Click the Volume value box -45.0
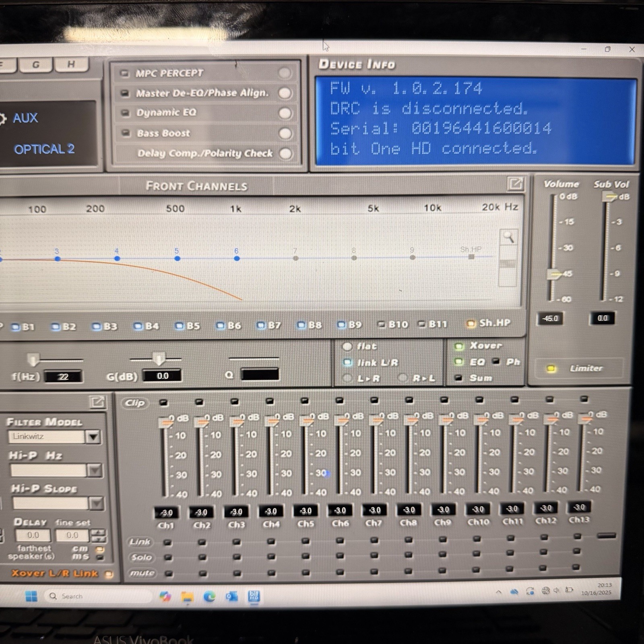Viewport: 644px width, 644px height. click(x=550, y=318)
